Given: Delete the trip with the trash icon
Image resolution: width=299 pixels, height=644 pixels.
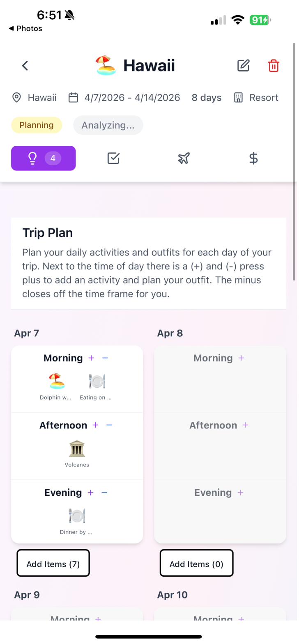Looking at the screenshot, I should [274, 65].
